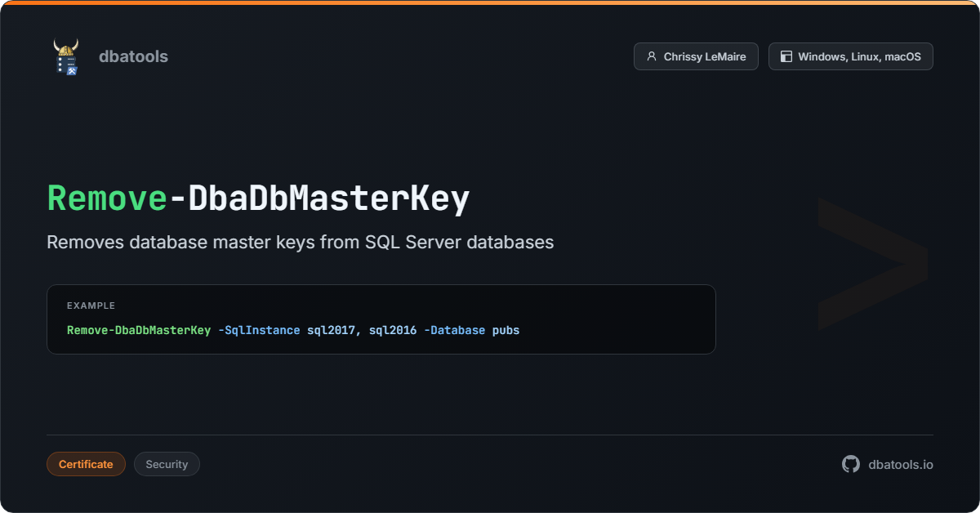
Task: Click the dbatools Viking logo icon
Action: point(65,57)
